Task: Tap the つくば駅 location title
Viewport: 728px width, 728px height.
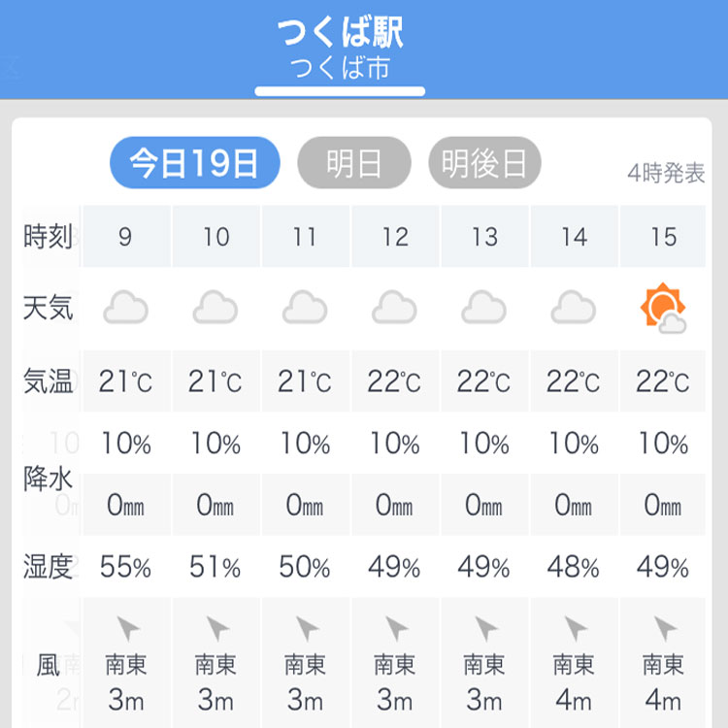Action: [x=341, y=32]
